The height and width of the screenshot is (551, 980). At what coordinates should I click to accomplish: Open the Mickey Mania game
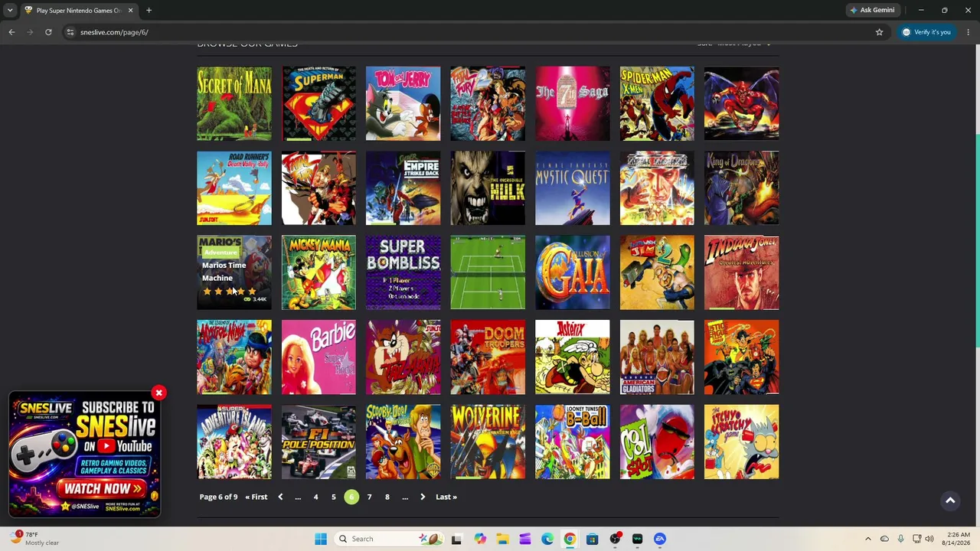318,272
